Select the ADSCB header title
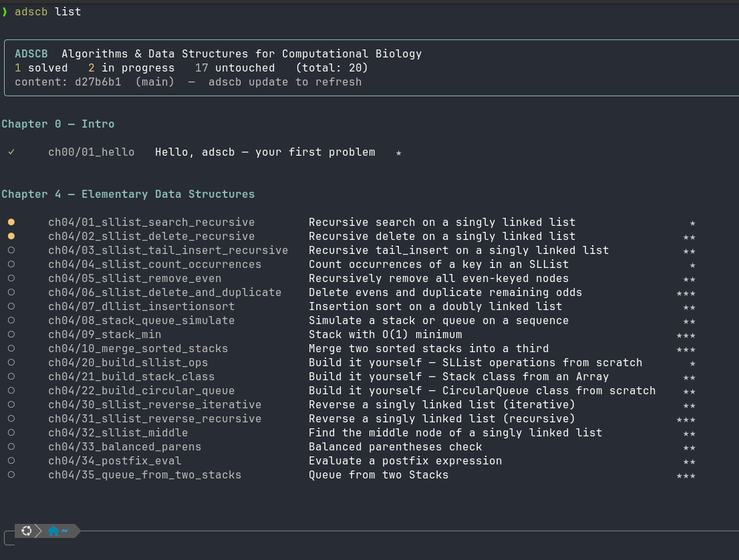 (x=31, y=53)
